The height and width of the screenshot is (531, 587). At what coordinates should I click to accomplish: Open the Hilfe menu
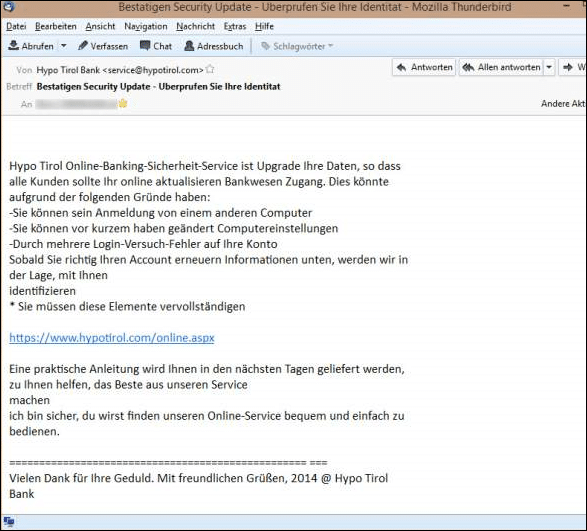coord(264,27)
